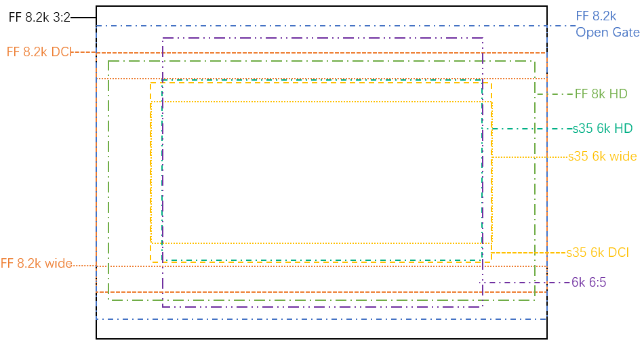
Task: Click the 'FF 8.2k 3:2' label
Action: [39, 18]
